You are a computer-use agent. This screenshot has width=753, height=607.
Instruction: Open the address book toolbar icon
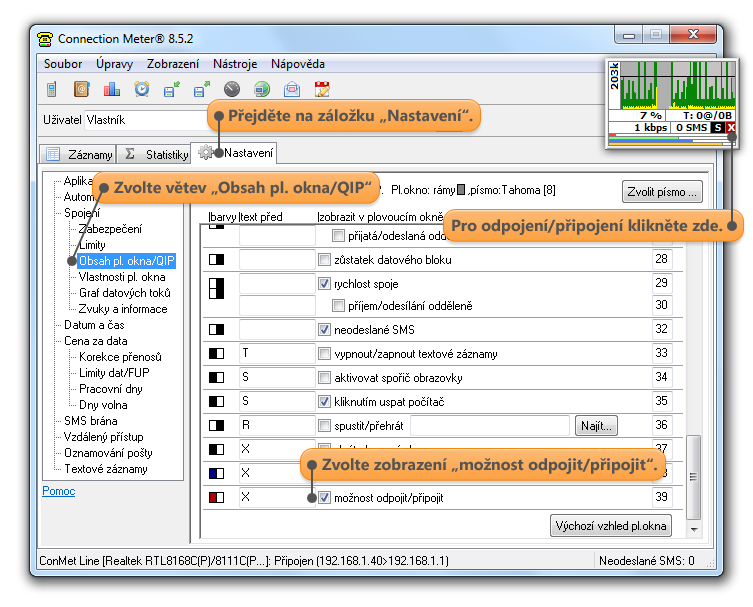tap(82, 89)
